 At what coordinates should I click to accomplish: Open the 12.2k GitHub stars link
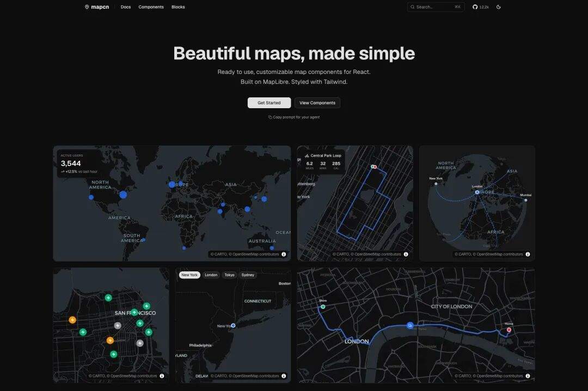tap(481, 7)
